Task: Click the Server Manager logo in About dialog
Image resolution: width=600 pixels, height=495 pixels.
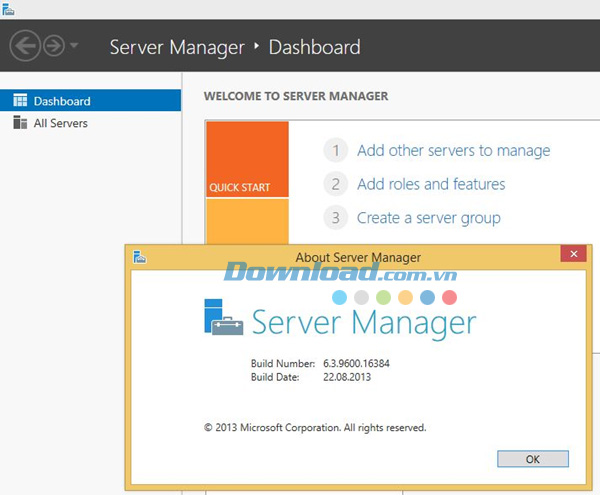Action: point(223,317)
